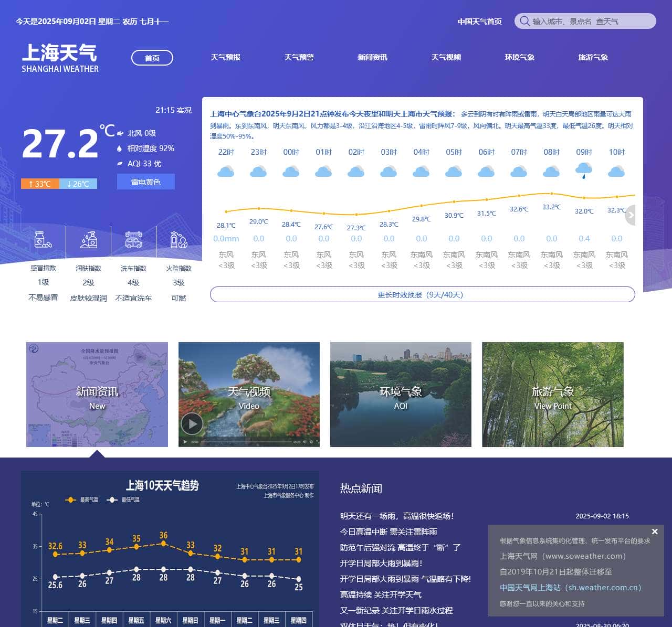Expand longer forecast (9天/40天) bar
This screenshot has width=672, height=627.
[422, 294]
